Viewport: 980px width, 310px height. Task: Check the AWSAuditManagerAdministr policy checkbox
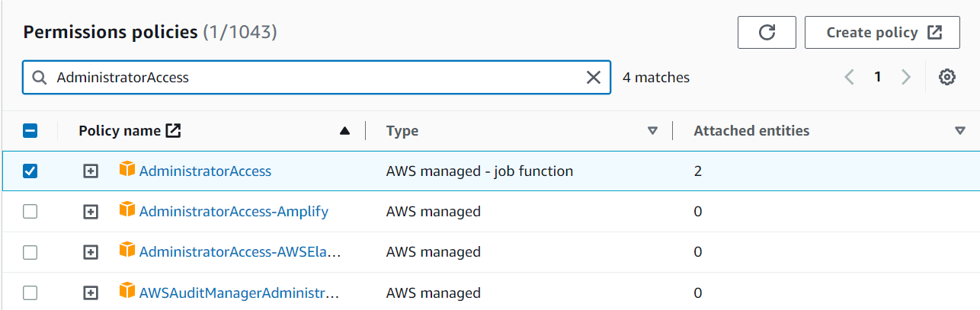(30, 293)
